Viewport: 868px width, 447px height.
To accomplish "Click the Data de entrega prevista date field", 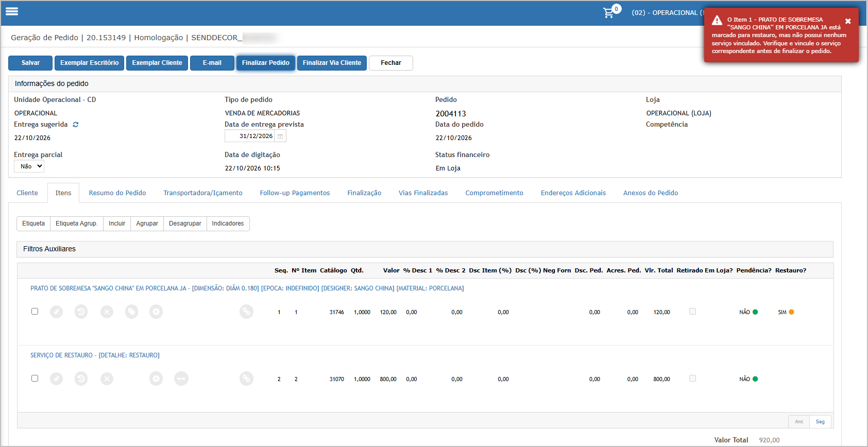I will [x=250, y=136].
